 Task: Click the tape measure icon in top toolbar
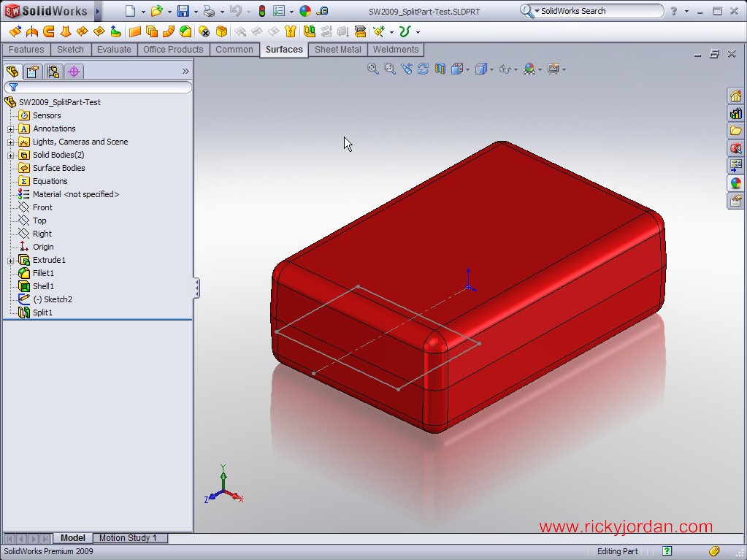pyautogui.click(x=322, y=11)
